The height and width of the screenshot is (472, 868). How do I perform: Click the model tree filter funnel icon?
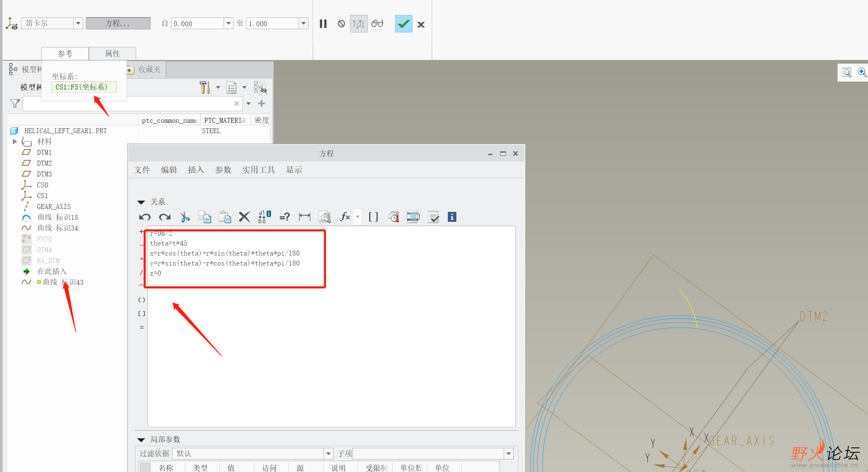tap(15, 104)
